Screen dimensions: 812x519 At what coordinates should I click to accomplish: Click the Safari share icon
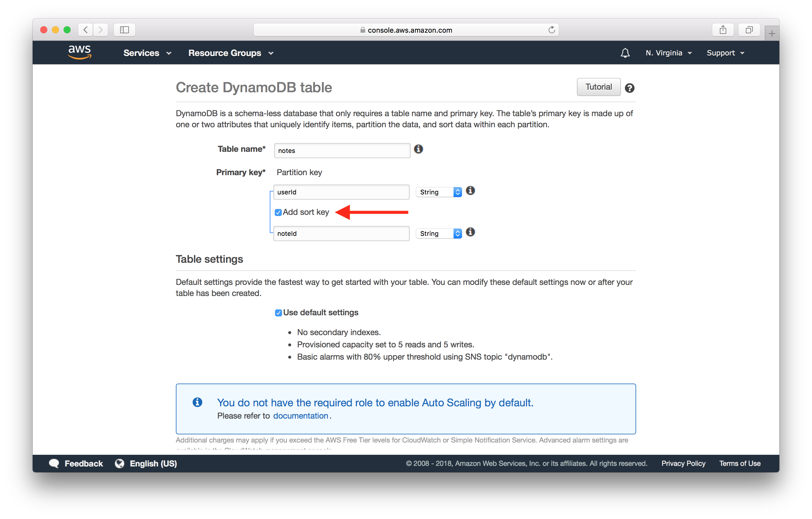coord(723,30)
